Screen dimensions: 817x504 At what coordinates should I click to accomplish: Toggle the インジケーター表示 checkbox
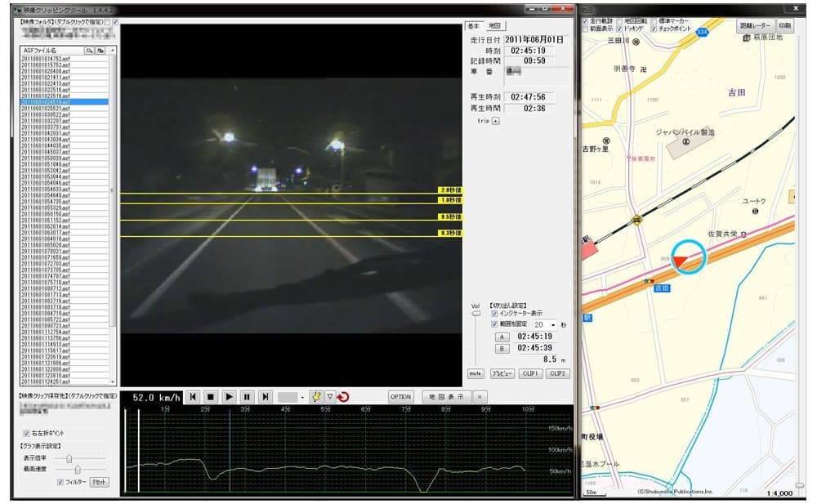click(494, 313)
